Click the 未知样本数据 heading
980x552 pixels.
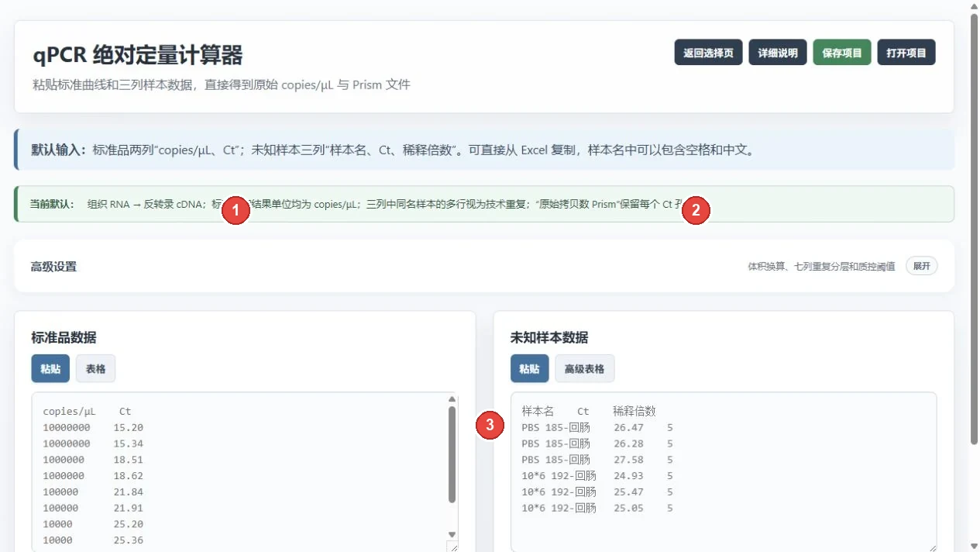[x=548, y=337]
